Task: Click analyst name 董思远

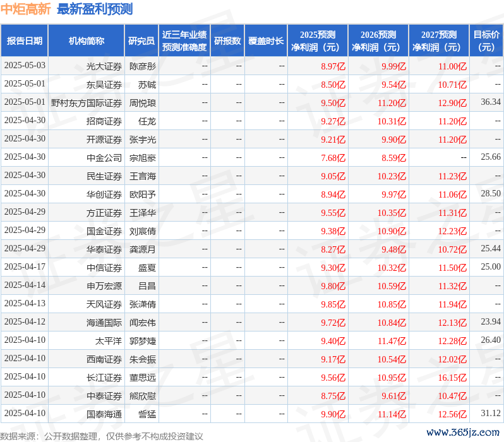Action: 142,378
